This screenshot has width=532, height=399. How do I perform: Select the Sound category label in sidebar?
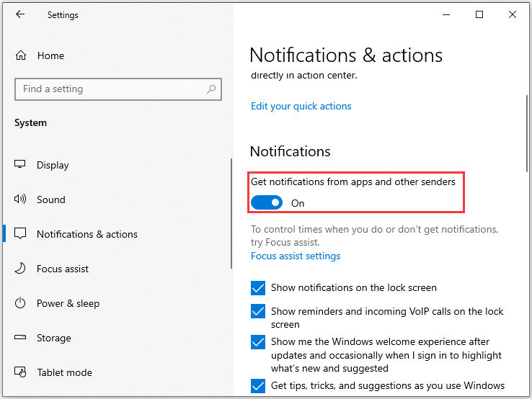point(51,199)
